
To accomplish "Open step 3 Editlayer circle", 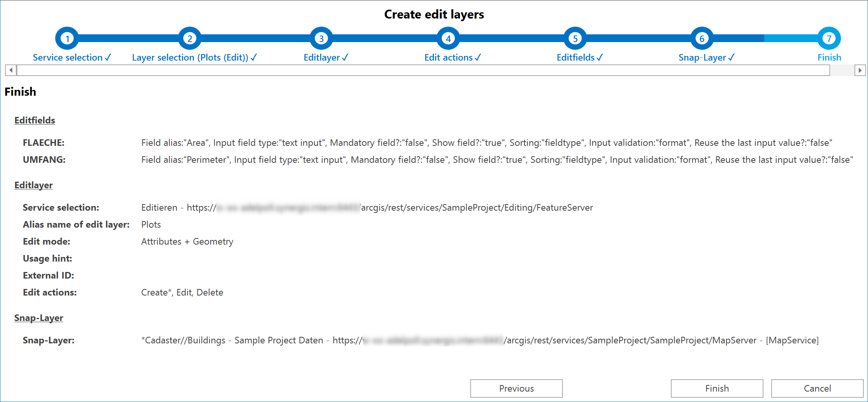I will click(x=321, y=38).
